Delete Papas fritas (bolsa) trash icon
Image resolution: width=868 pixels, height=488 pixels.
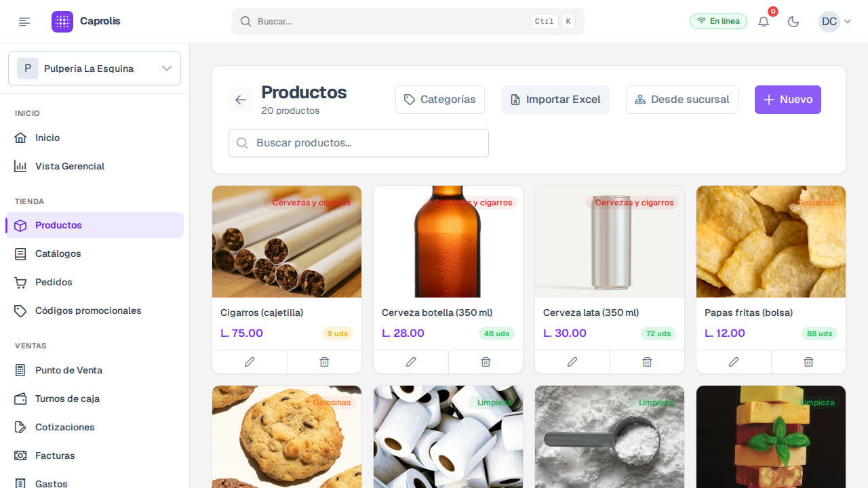coord(808,362)
